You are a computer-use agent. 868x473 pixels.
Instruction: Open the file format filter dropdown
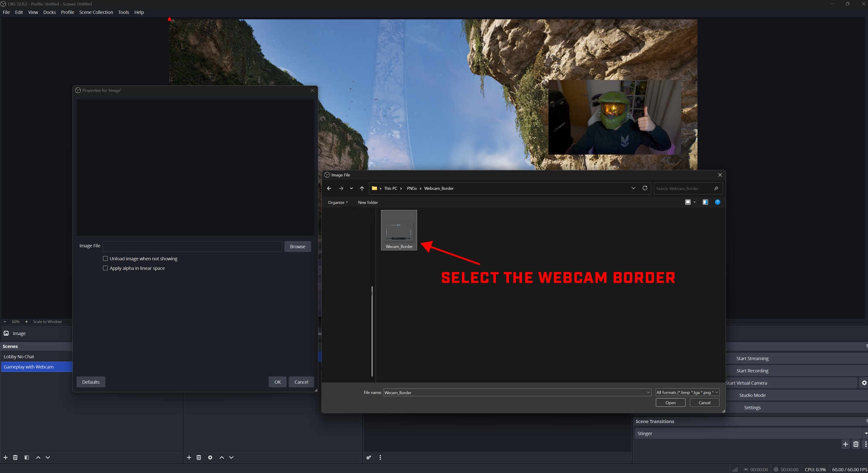(687, 392)
